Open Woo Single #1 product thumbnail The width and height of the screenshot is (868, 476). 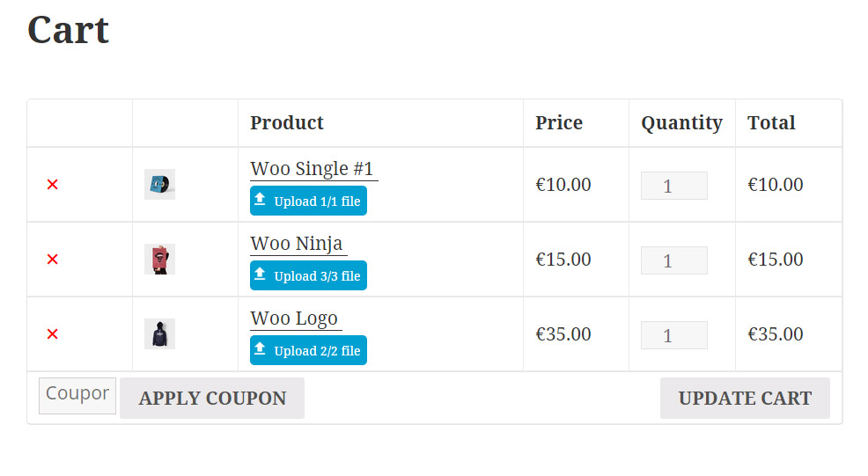tap(159, 185)
